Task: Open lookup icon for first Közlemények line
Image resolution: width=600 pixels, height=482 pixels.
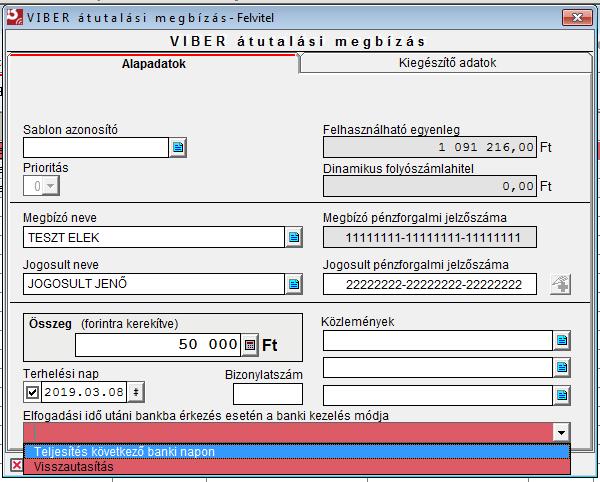Action: 562,340
